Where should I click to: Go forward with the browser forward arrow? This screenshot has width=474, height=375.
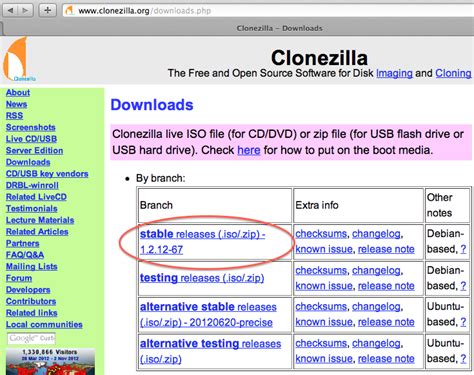[25, 11]
